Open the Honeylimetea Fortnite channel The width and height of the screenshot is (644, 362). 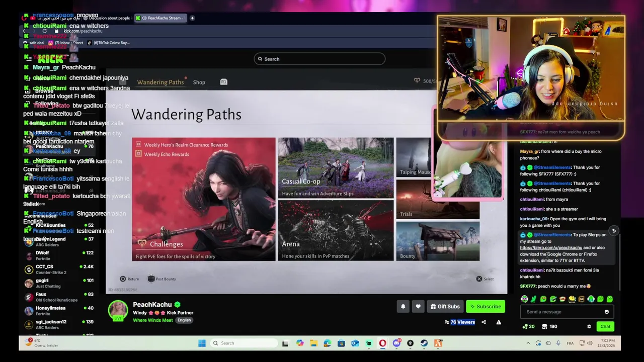[60, 311]
